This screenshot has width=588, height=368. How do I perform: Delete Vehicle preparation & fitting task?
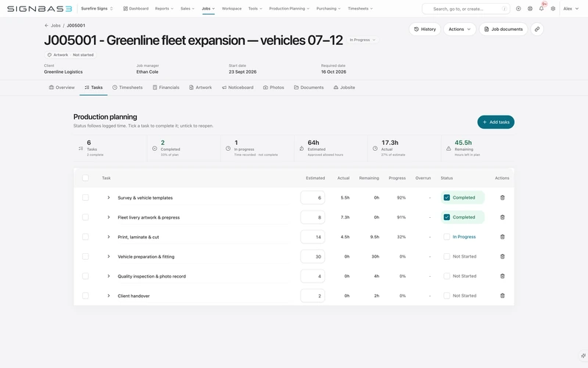tap(502, 256)
